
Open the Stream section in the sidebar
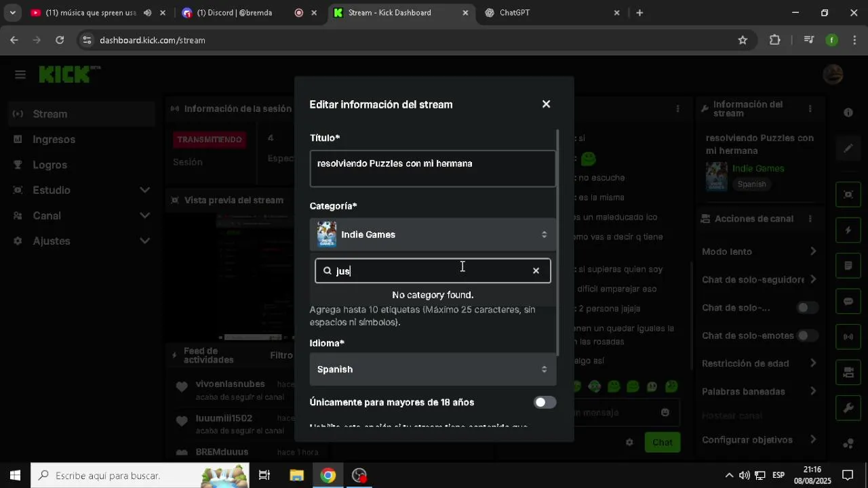click(x=81, y=114)
